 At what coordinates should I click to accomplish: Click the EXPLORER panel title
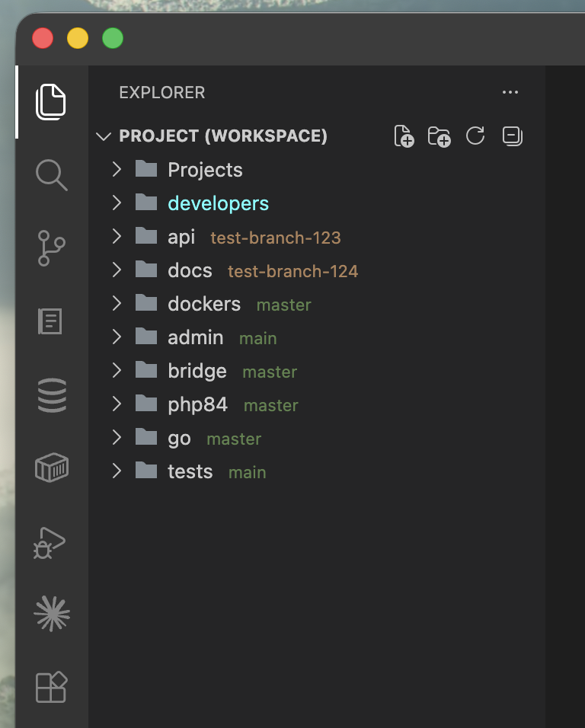pyautogui.click(x=162, y=92)
